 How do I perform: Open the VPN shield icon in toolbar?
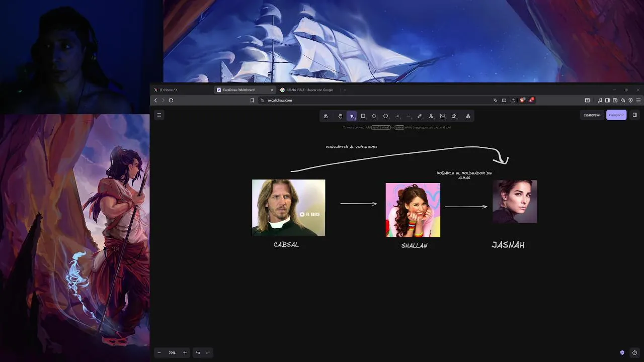pos(630,100)
